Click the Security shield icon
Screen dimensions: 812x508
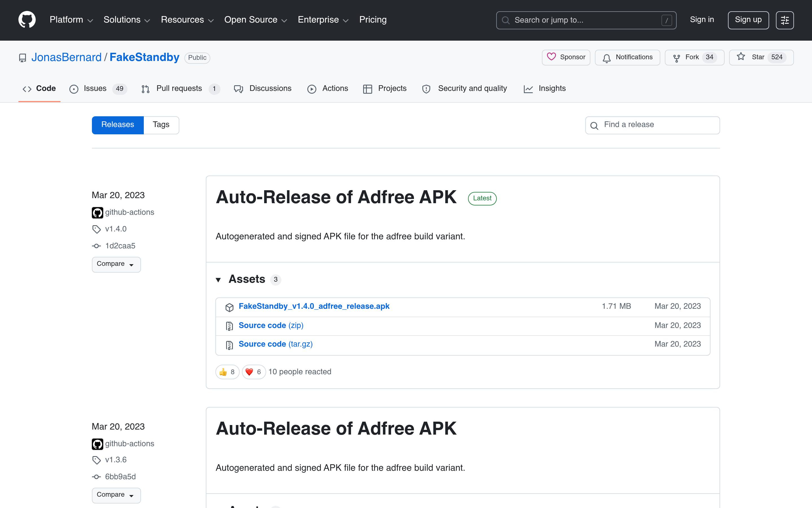[x=426, y=89]
